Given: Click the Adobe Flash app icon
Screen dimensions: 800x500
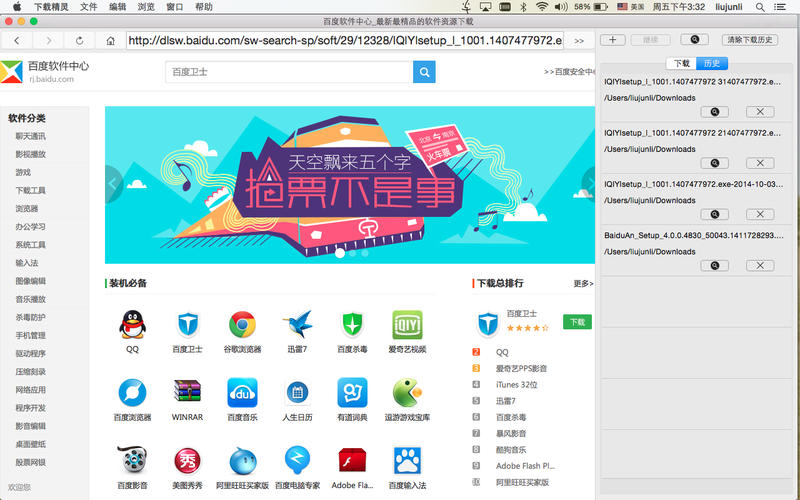Looking at the screenshot, I should click(x=352, y=460).
